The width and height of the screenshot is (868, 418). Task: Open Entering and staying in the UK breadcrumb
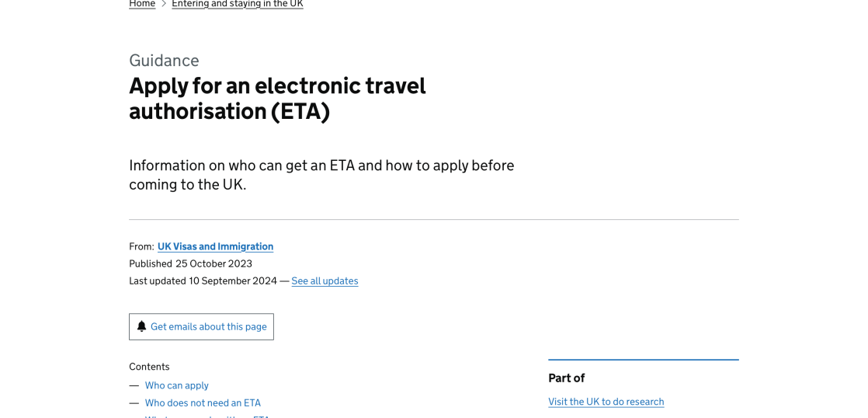click(237, 4)
